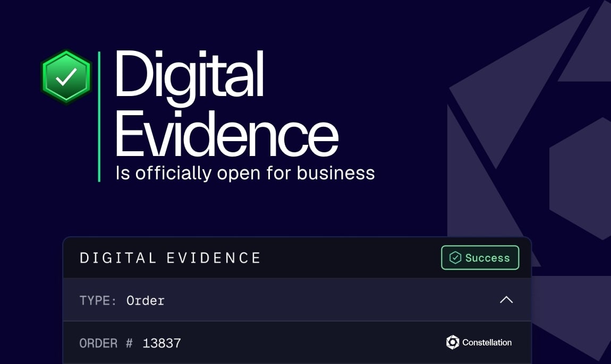Click the green hexagon checkmark badge
Screen dimensions: 611x364
pos(66,77)
